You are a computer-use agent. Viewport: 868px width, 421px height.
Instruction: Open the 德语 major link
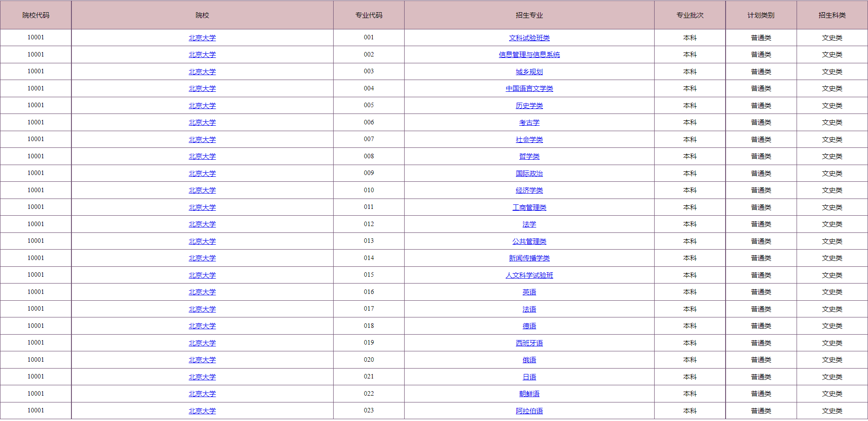click(529, 326)
